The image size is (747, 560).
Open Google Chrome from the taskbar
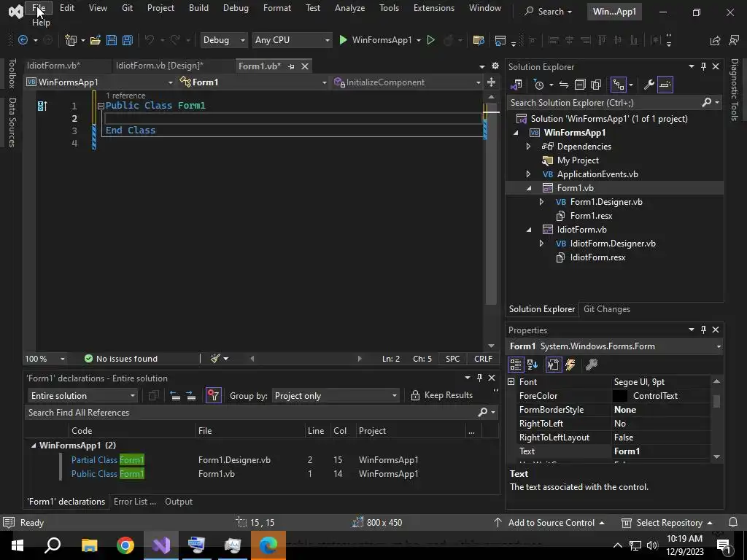125,545
